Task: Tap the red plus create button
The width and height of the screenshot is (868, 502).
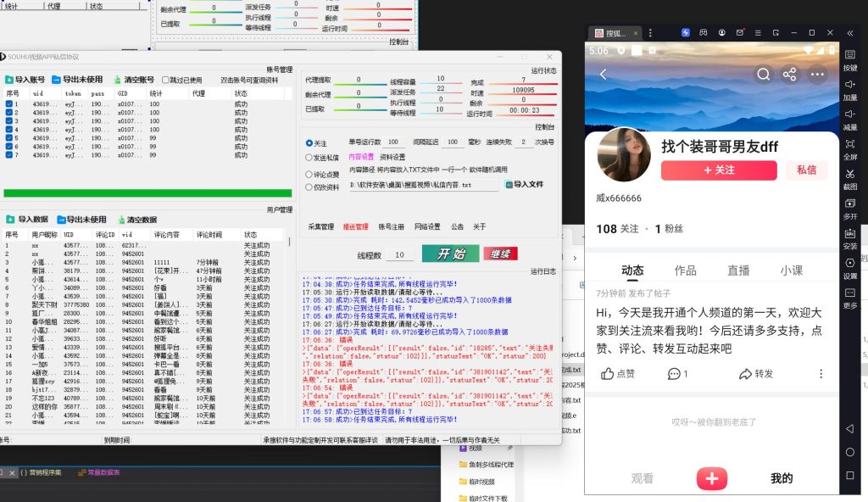Action: coord(712,478)
